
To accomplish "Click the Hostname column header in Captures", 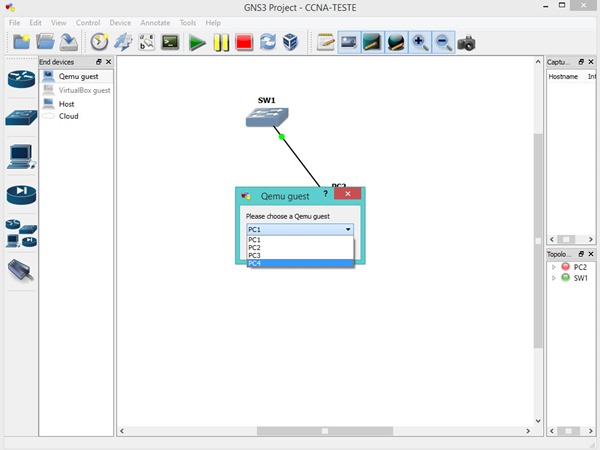I will coord(563,77).
